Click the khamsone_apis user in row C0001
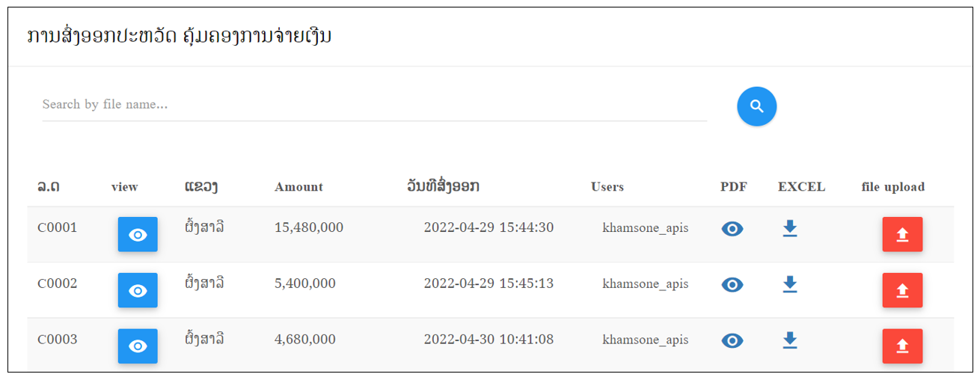Image resolution: width=980 pixels, height=380 pixels. coord(646,228)
